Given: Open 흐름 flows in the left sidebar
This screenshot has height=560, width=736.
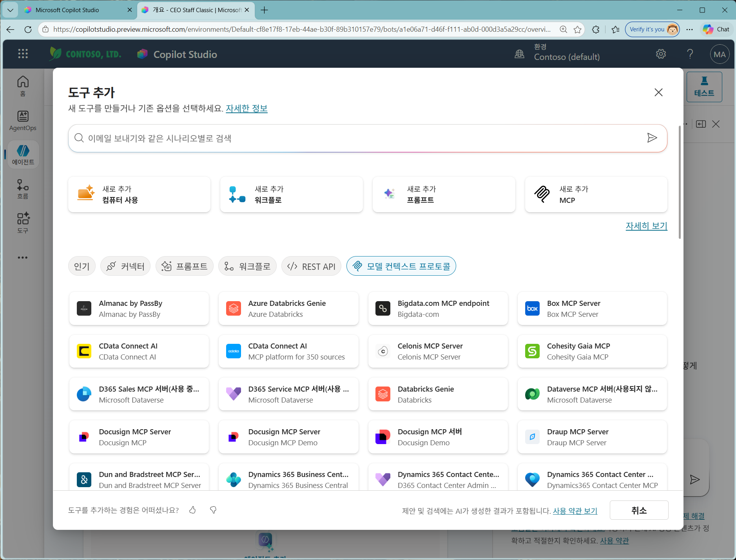Looking at the screenshot, I should point(23,189).
